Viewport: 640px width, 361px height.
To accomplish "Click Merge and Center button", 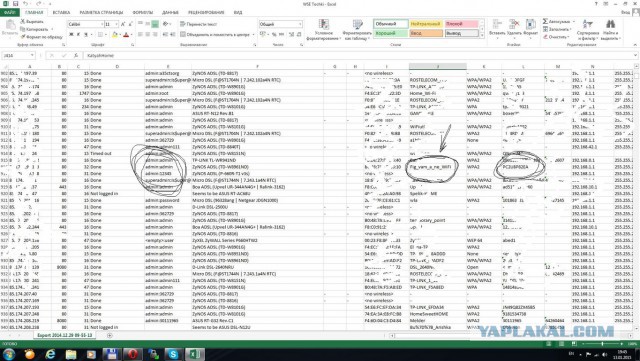I will tap(215, 35).
